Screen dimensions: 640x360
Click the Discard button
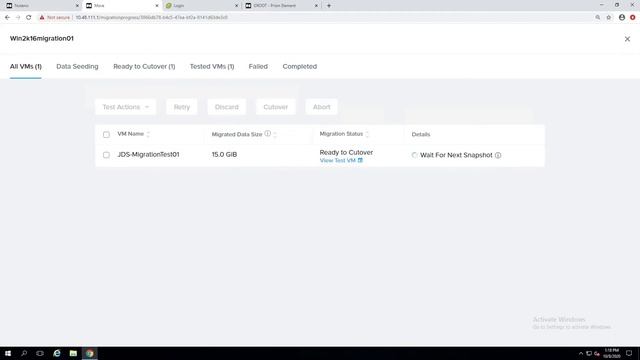[x=227, y=107]
